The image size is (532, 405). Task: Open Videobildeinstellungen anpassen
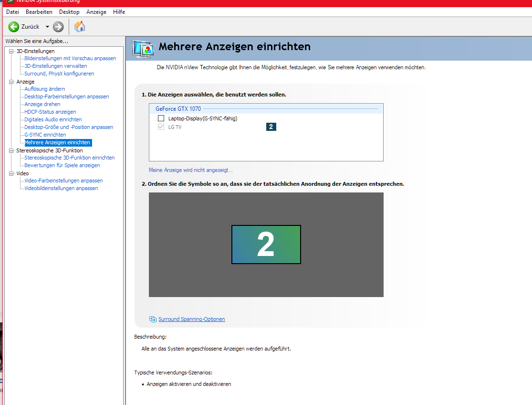(x=61, y=188)
